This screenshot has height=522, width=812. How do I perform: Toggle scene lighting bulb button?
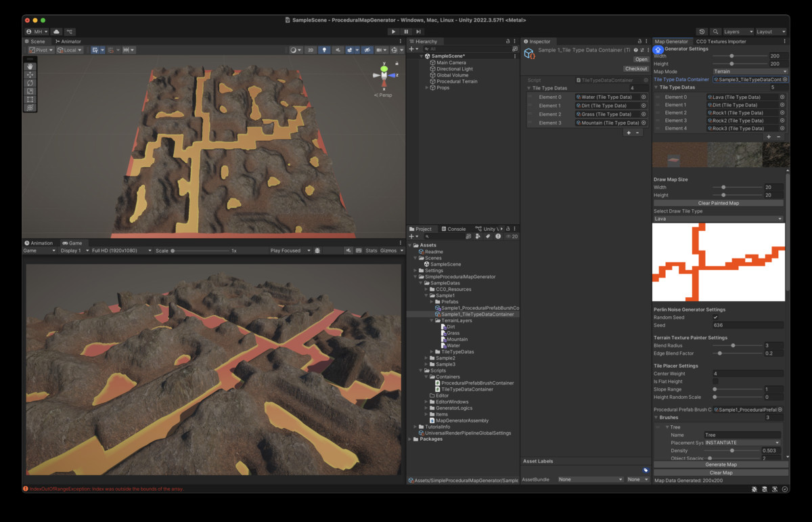(324, 50)
